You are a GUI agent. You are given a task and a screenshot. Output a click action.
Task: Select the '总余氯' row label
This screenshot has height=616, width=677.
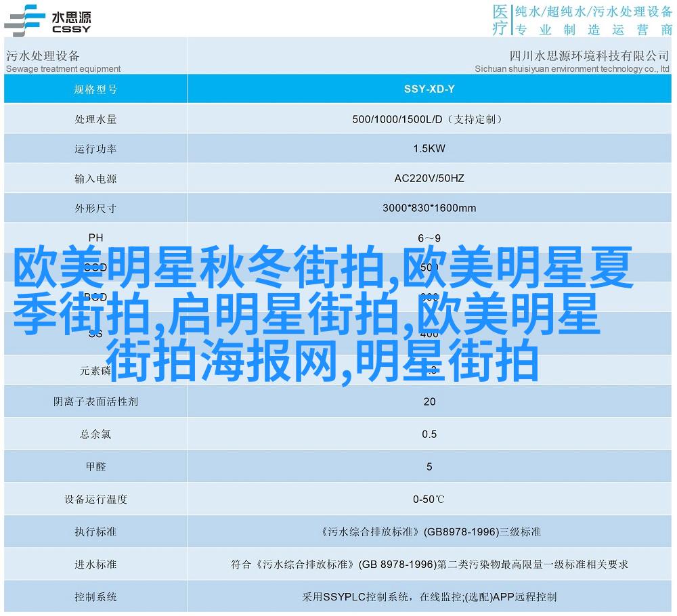(x=95, y=434)
